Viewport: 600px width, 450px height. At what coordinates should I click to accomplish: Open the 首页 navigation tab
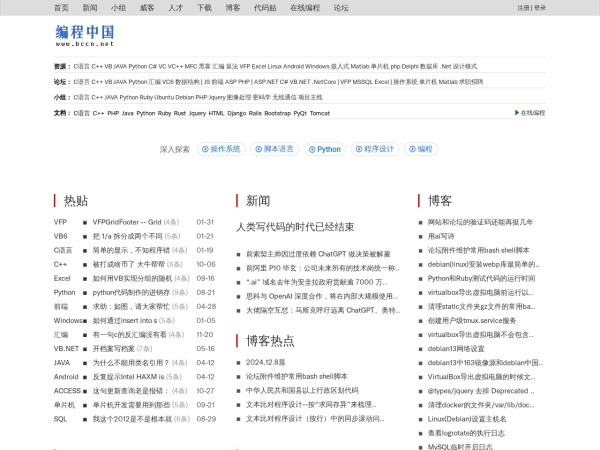[62, 7]
